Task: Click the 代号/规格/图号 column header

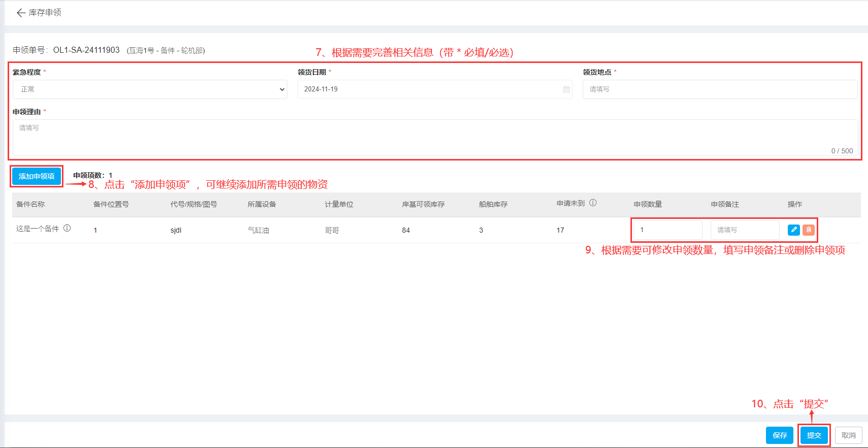Action: click(x=194, y=204)
